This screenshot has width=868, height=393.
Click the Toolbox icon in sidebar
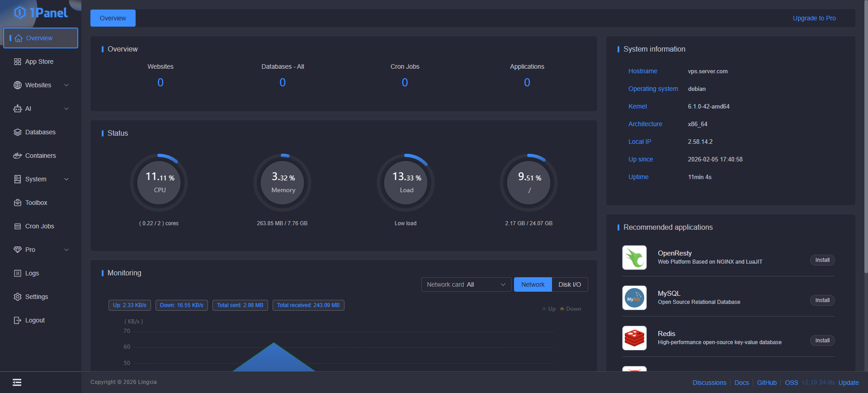pos(18,203)
